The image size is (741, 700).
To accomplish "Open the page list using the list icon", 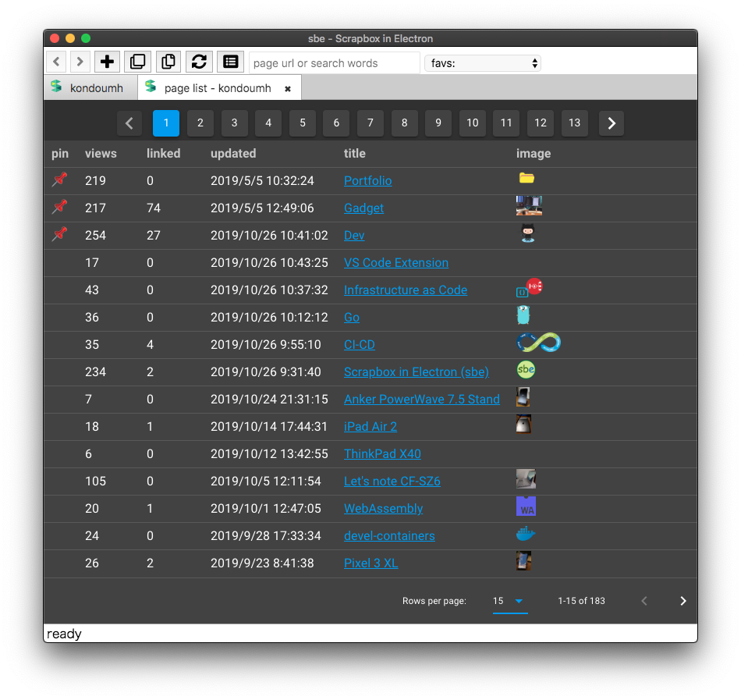I will tap(230, 62).
